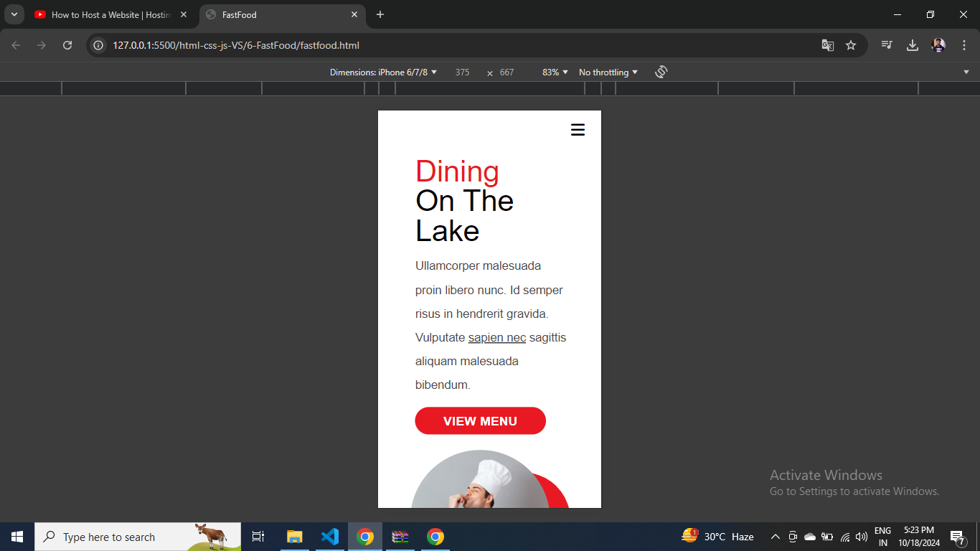The width and height of the screenshot is (980, 551).
Task: Open the media controls in Chrome toolbar
Action: [x=887, y=45]
